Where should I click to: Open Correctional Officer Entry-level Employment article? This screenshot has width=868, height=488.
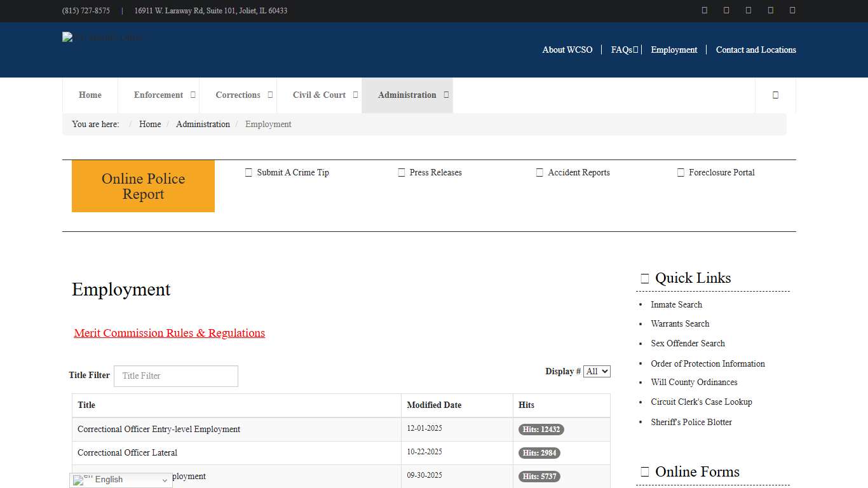159,430
